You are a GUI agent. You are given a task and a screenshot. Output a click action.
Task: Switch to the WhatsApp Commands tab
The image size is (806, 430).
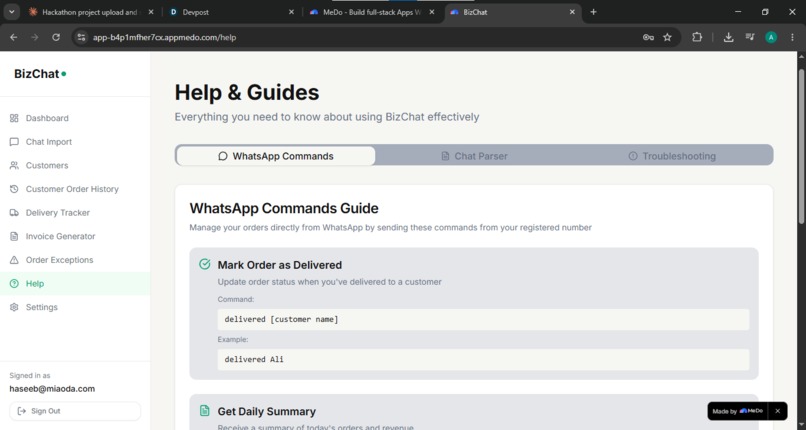(x=276, y=156)
